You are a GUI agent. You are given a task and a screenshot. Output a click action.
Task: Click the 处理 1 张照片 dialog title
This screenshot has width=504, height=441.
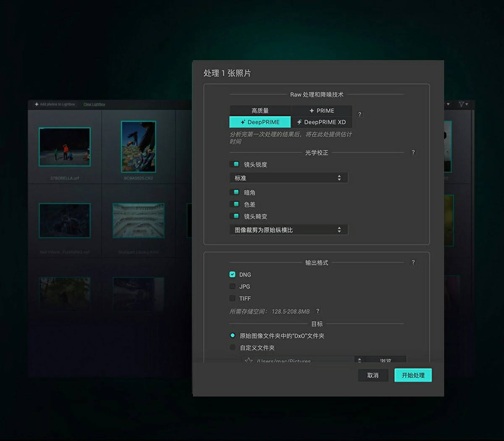[227, 73]
